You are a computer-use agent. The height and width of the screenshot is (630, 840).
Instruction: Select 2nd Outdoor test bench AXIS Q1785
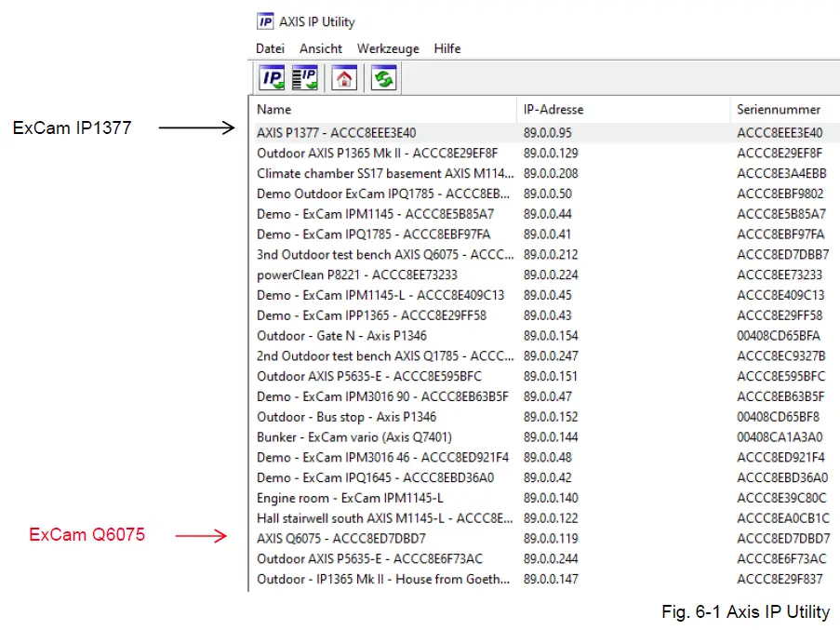pyautogui.click(x=545, y=356)
